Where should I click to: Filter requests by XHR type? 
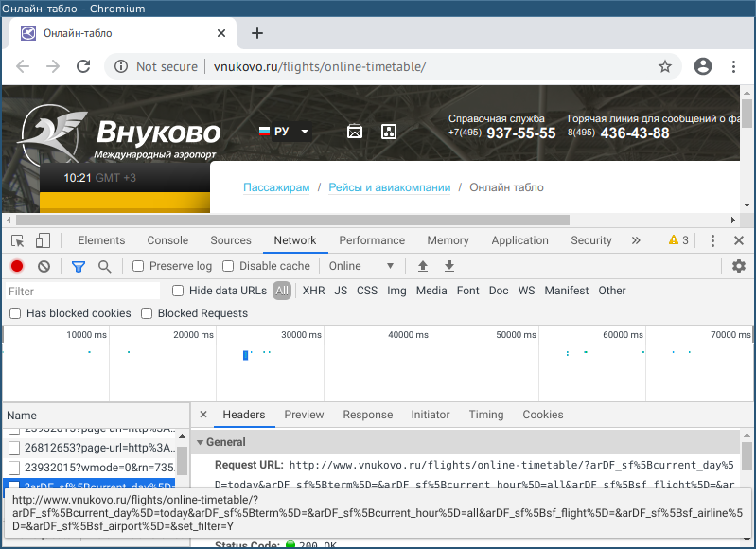point(313,291)
